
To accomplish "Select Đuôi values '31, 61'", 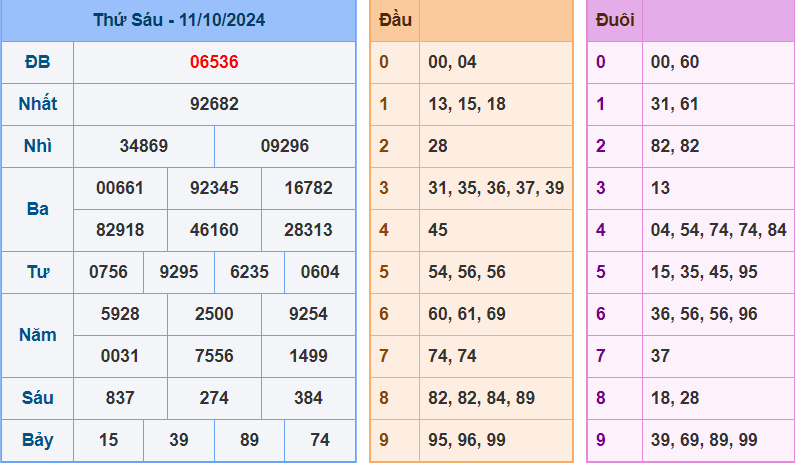I will tap(675, 104).
